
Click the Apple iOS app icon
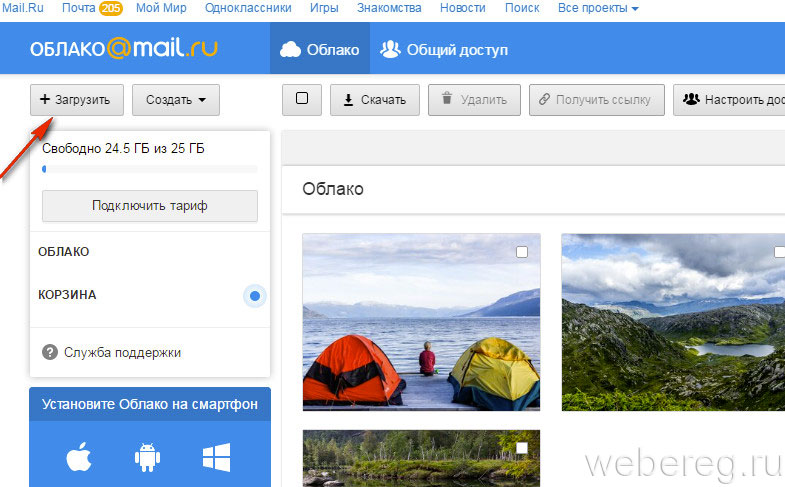point(79,456)
